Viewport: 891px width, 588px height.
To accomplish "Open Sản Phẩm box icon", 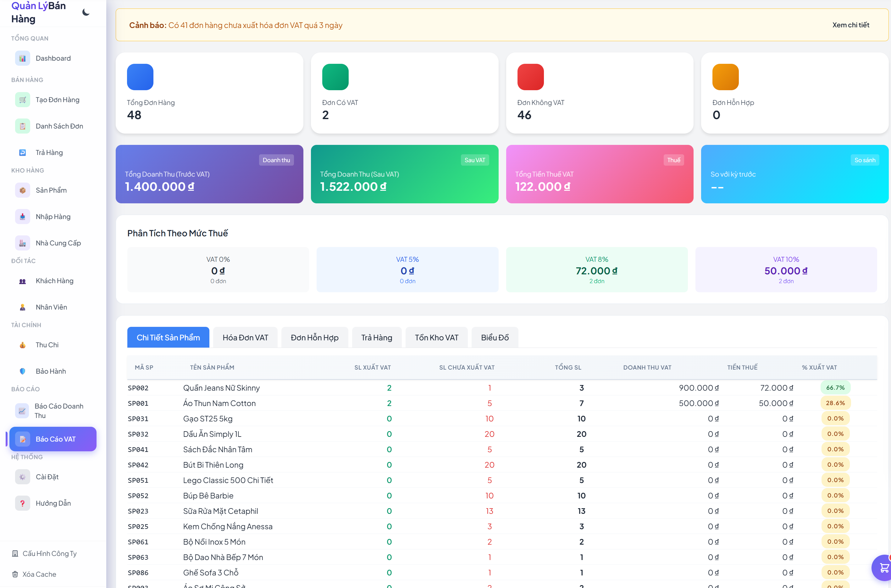I will [23, 190].
